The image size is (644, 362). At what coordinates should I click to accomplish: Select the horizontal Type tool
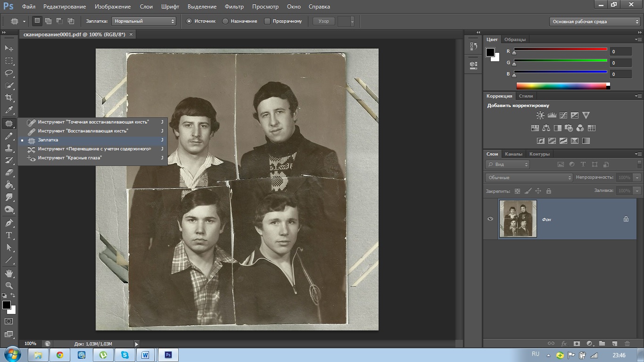point(9,235)
